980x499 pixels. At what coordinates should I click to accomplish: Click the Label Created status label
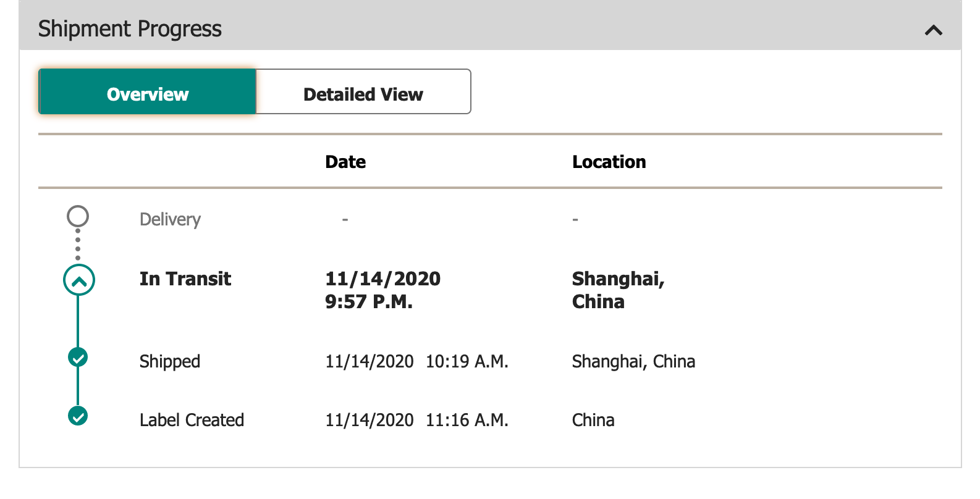tap(192, 420)
